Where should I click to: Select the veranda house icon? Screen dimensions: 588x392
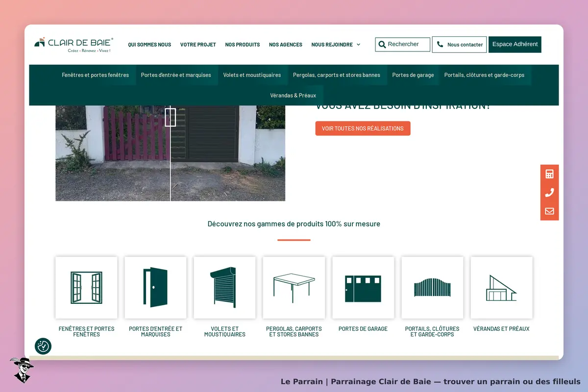(501, 288)
